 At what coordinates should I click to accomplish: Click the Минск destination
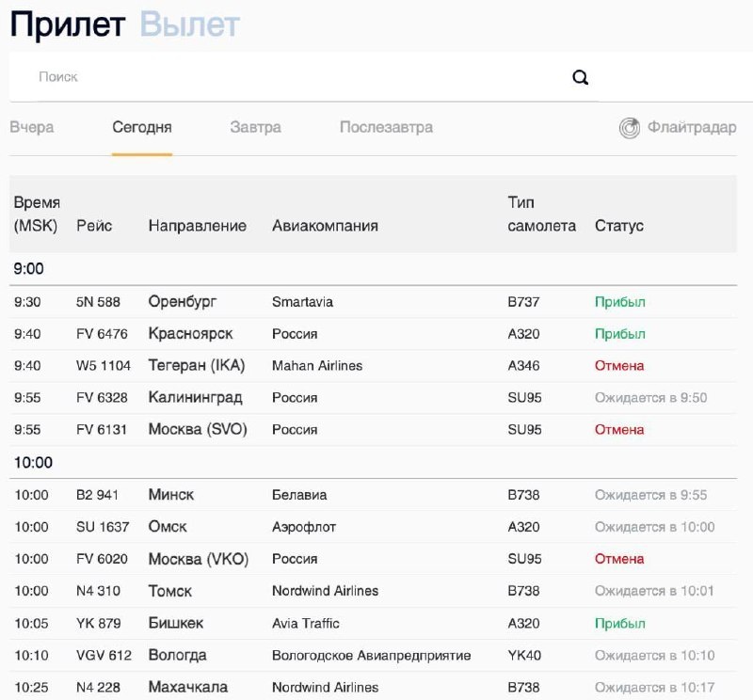coord(171,495)
